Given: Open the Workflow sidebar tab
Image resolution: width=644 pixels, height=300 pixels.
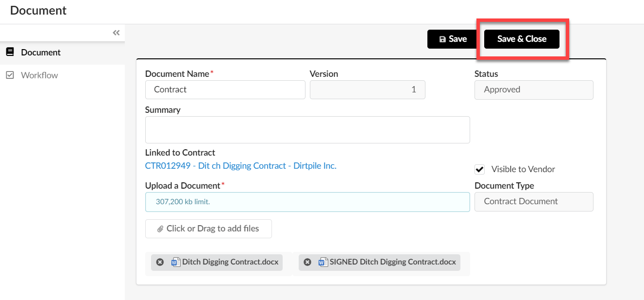Looking at the screenshot, I should 62,75.
